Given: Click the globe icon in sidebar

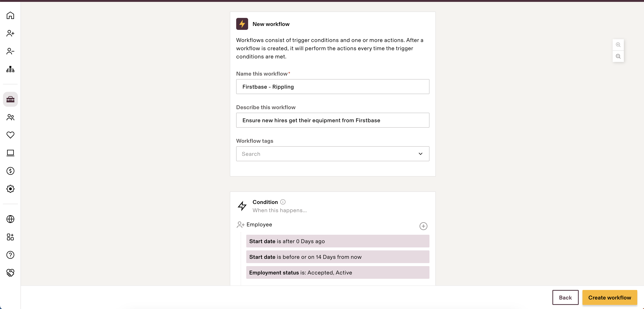Looking at the screenshot, I should (10, 219).
